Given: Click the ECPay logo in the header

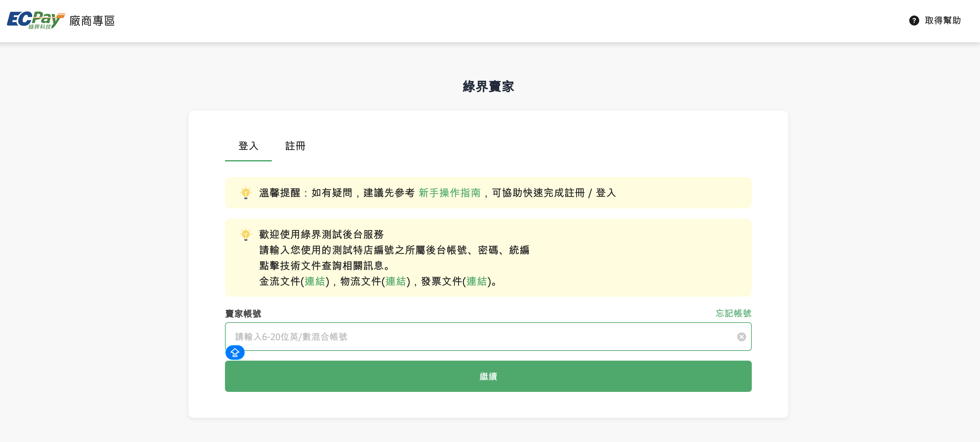Looking at the screenshot, I should pos(34,21).
